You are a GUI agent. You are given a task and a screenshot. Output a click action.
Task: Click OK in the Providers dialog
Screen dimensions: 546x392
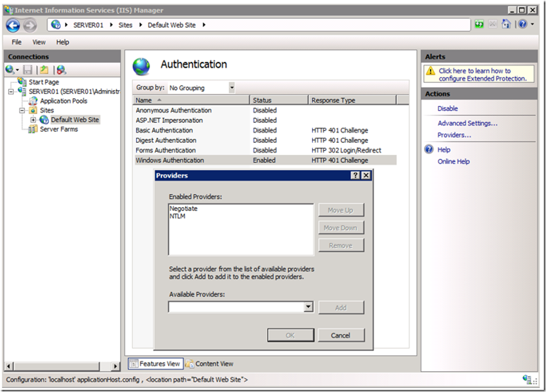pyautogui.click(x=291, y=335)
